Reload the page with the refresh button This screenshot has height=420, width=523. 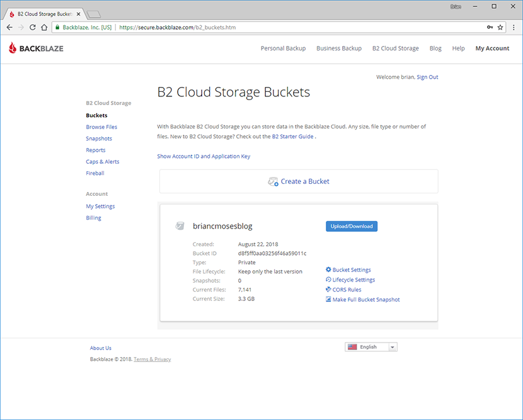tap(32, 28)
